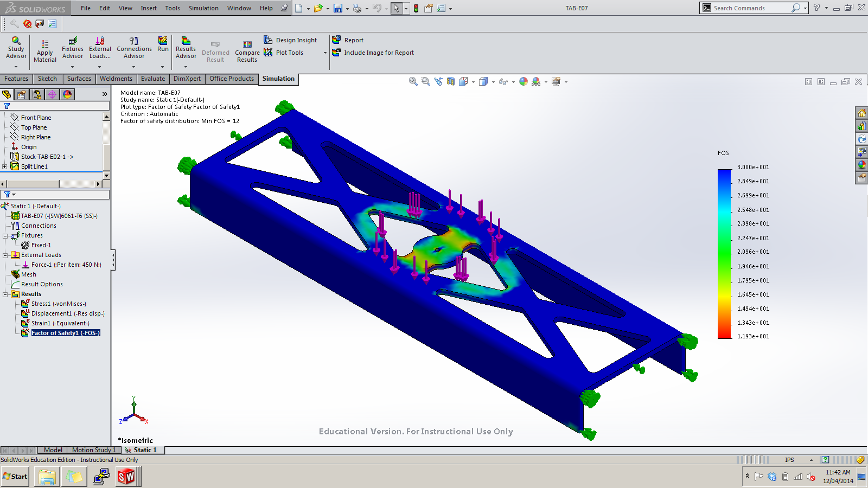This screenshot has width=868, height=488.
Task: Select the Apply Material tool
Action: pos(44,49)
